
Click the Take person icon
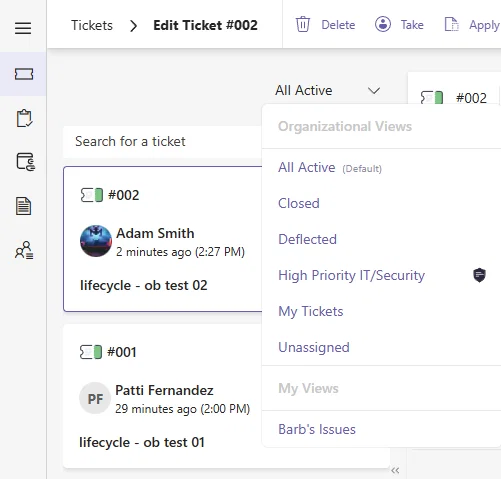383,24
